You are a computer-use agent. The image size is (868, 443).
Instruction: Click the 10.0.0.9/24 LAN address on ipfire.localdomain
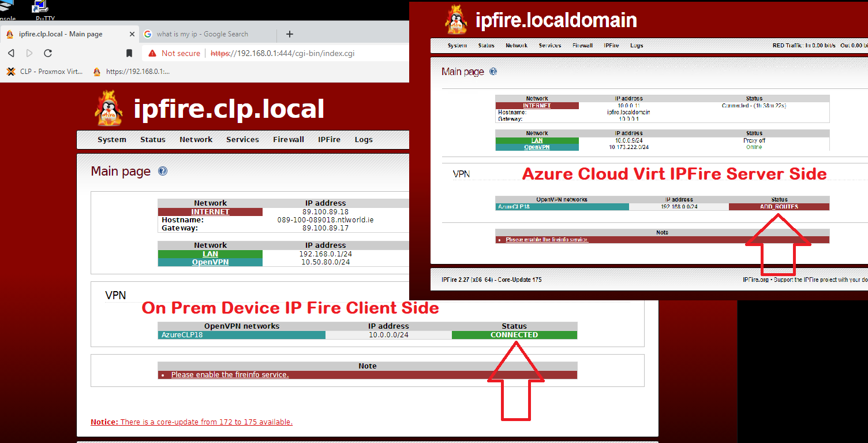point(628,140)
